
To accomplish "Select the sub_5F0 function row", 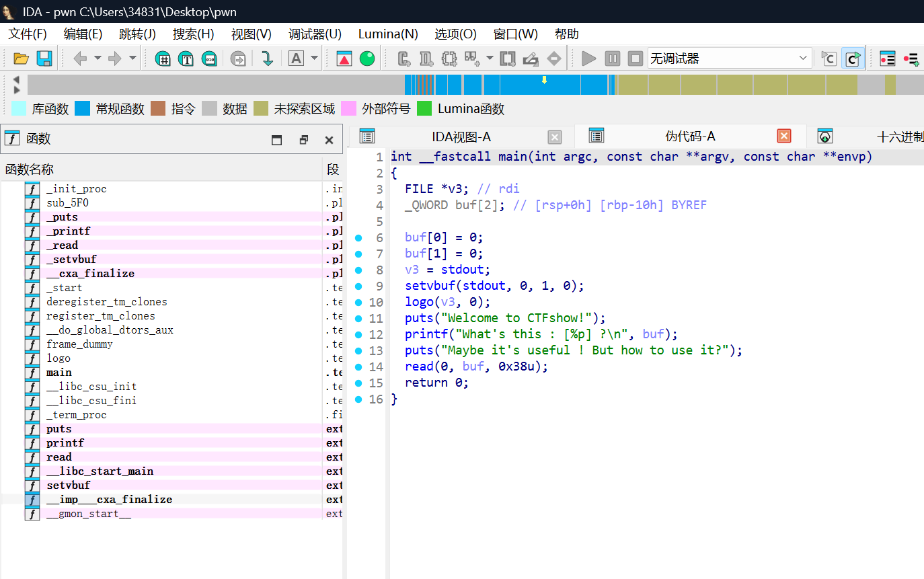I will (171, 203).
